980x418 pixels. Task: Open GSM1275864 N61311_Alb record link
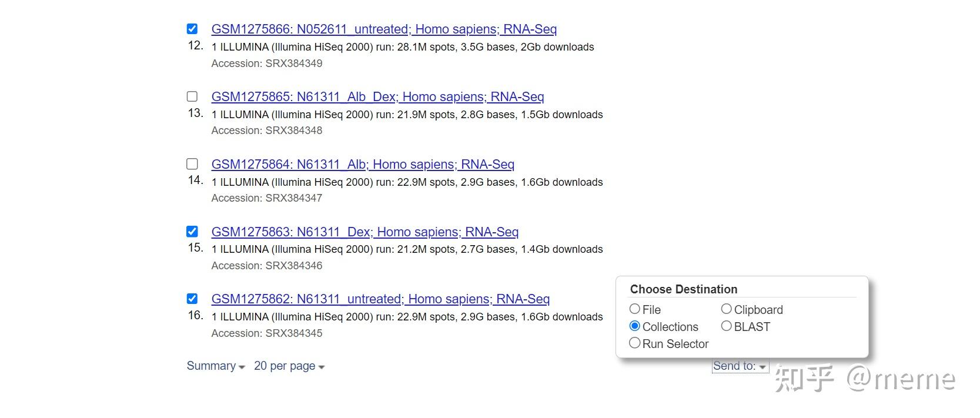coord(363,165)
